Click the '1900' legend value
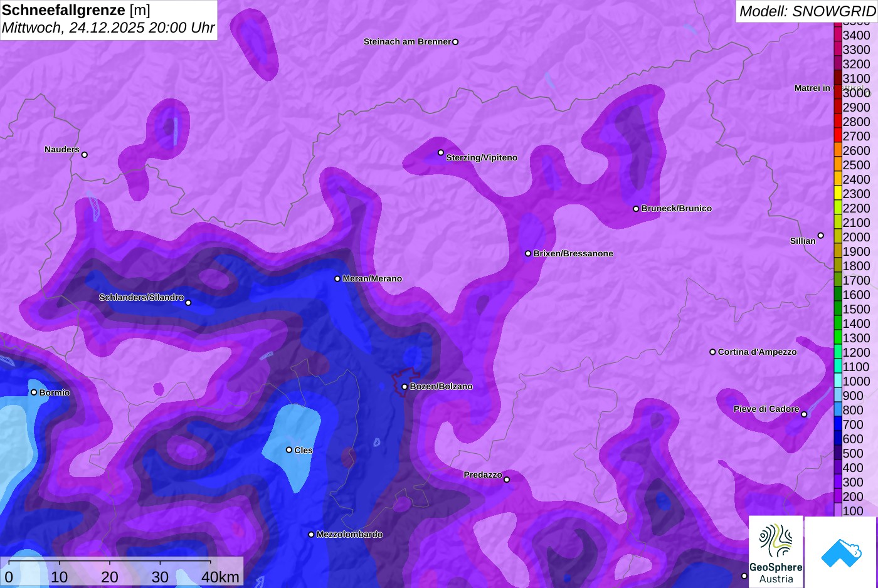The height and width of the screenshot is (588, 878). pos(856,251)
